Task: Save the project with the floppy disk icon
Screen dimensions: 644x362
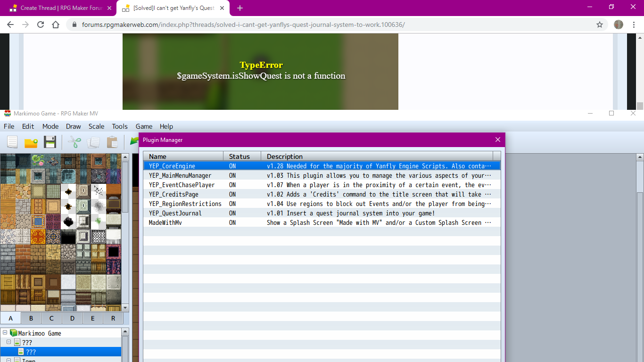Action: tap(50, 142)
